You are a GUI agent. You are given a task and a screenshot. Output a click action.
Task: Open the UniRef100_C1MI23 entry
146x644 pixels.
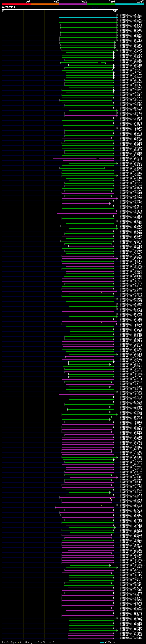point(131,161)
